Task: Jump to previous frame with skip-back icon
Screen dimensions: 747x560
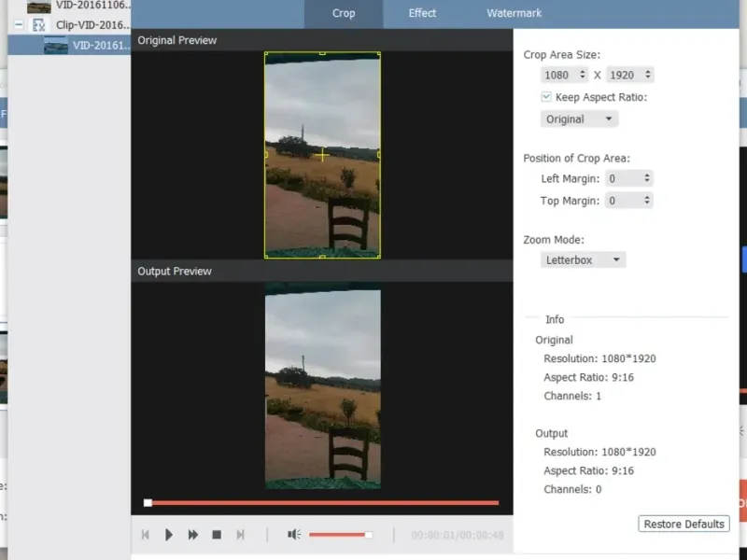Action: [x=146, y=535]
